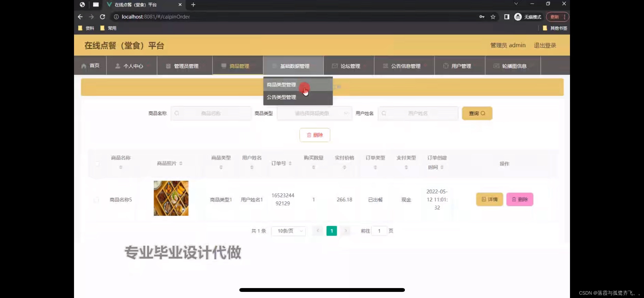Image resolution: width=644 pixels, height=298 pixels.
Task: Sort by 购买数量 column
Action: coord(314,167)
